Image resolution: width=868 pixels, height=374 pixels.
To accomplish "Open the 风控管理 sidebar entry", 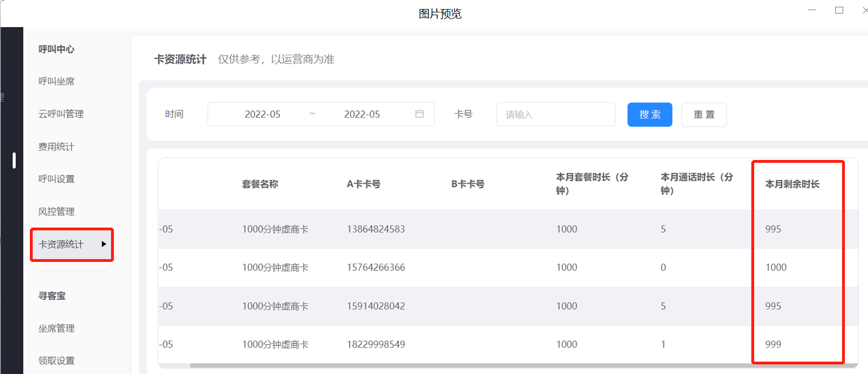I will 56,212.
